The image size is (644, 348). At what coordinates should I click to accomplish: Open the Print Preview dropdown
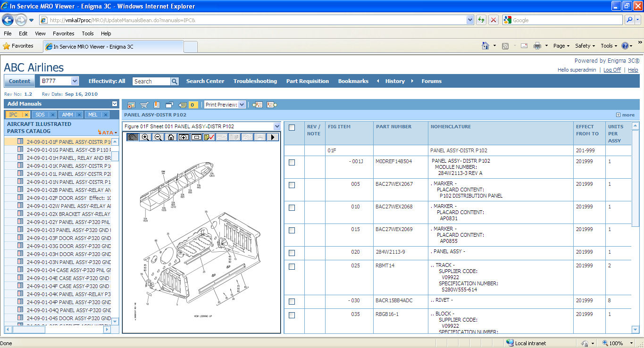click(x=242, y=105)
